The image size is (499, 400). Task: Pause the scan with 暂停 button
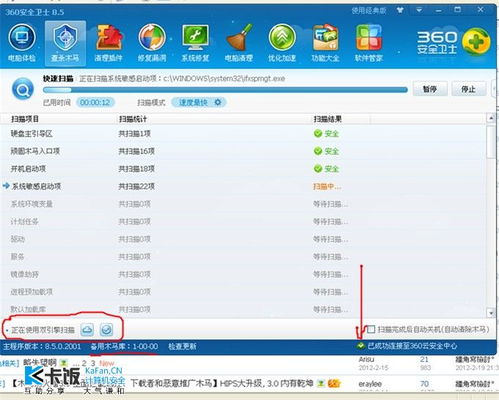coord(430,89)
